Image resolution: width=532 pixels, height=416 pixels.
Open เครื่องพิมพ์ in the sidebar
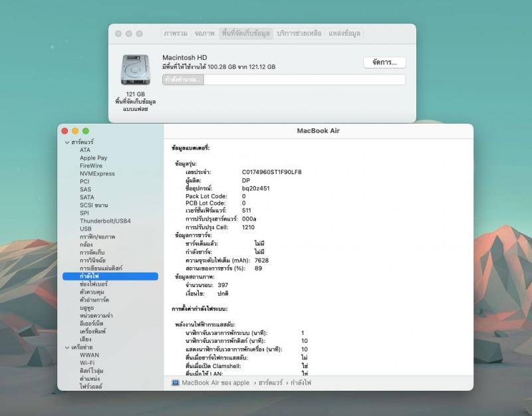click(x=92, y=331)
